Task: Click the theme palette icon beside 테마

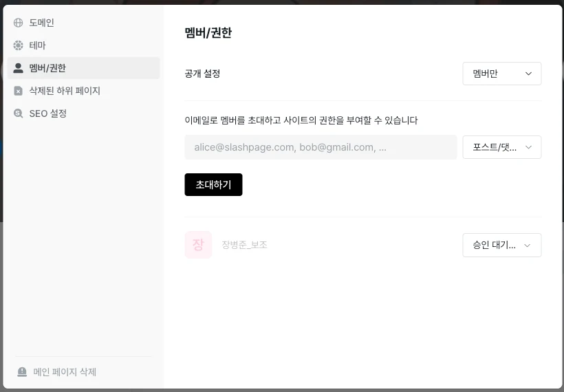Action: pyautogui.click(x=19, y=45)
